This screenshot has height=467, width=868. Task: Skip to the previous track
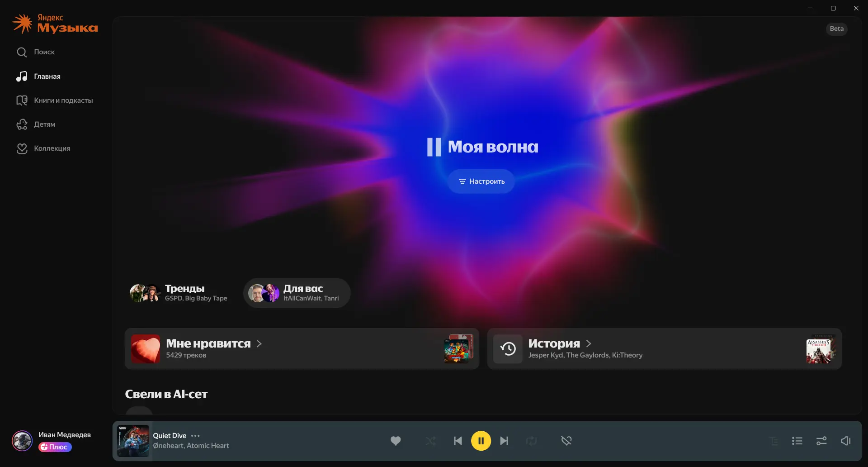coord(458,441)
